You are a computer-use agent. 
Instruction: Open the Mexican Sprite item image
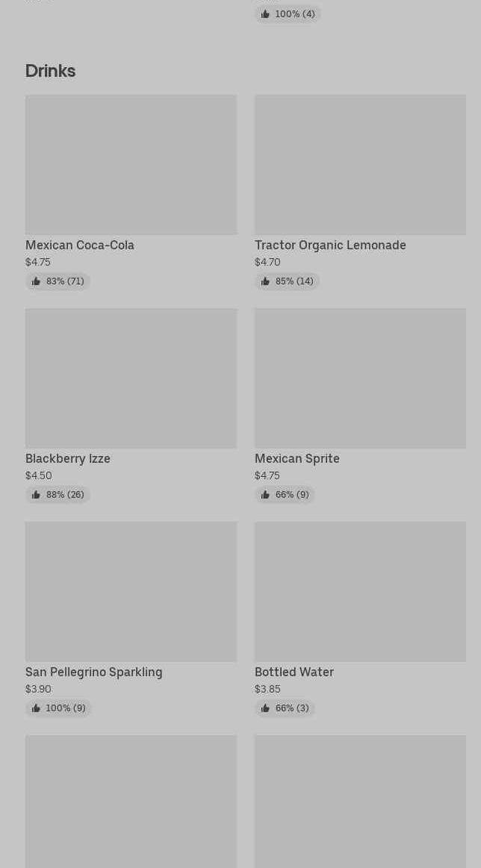pyautogui.click(x=360, y=378)
